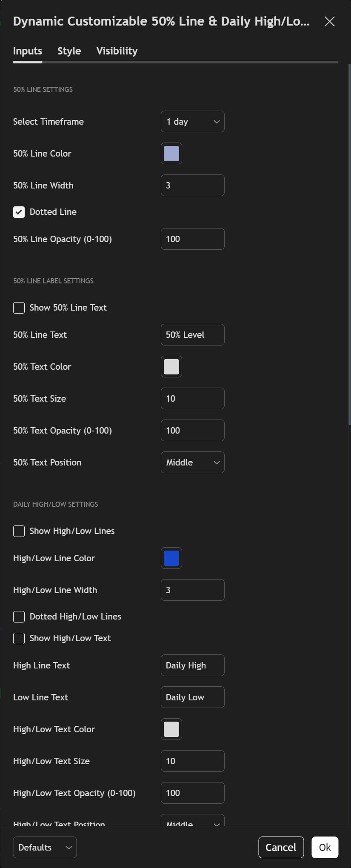Click the 50% Line Width field
This screenshot has width=351, height=868.
[x=192, y=186]
